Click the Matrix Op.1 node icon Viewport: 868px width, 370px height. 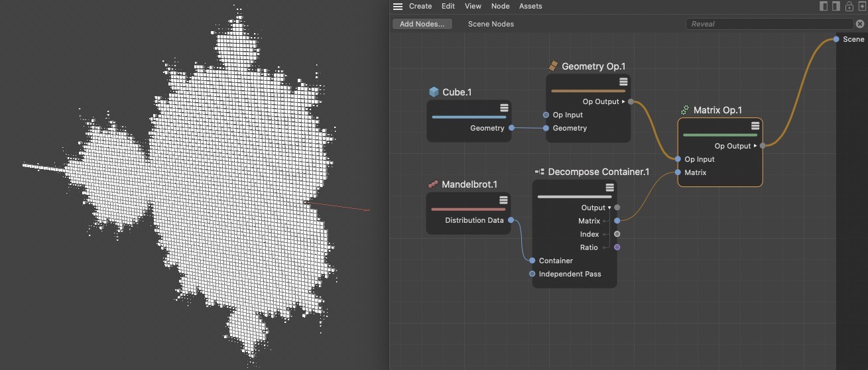click(x=685, y=110)
